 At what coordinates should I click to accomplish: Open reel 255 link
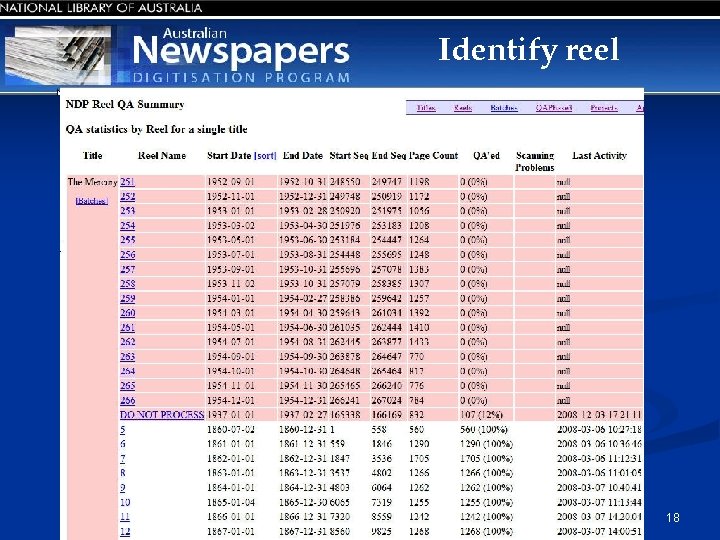click(x=127, y=240)
